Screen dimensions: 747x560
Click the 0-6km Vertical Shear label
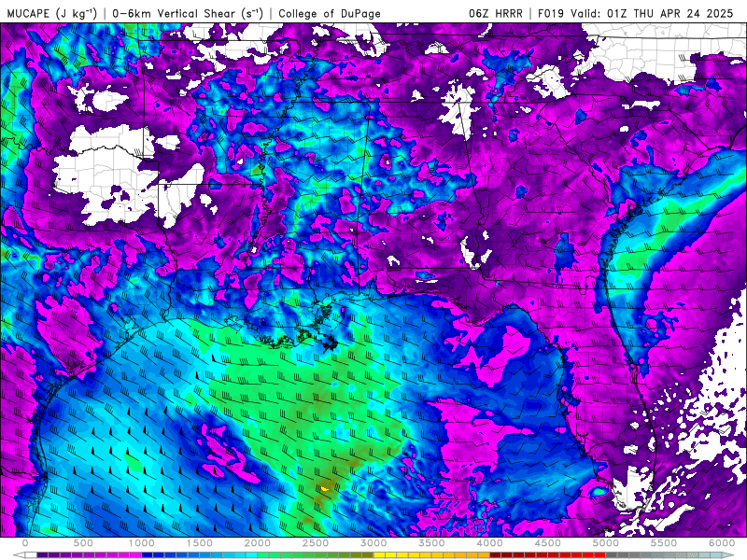coord(188,13)
